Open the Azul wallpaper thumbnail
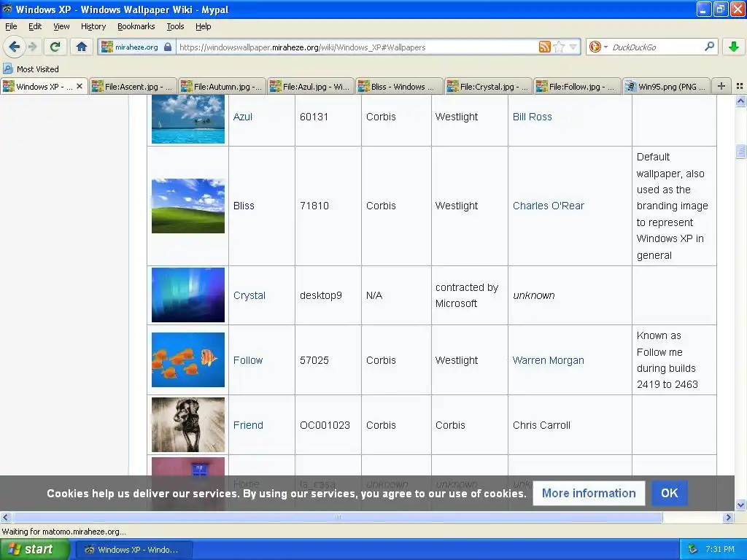 tap(188, 117)
